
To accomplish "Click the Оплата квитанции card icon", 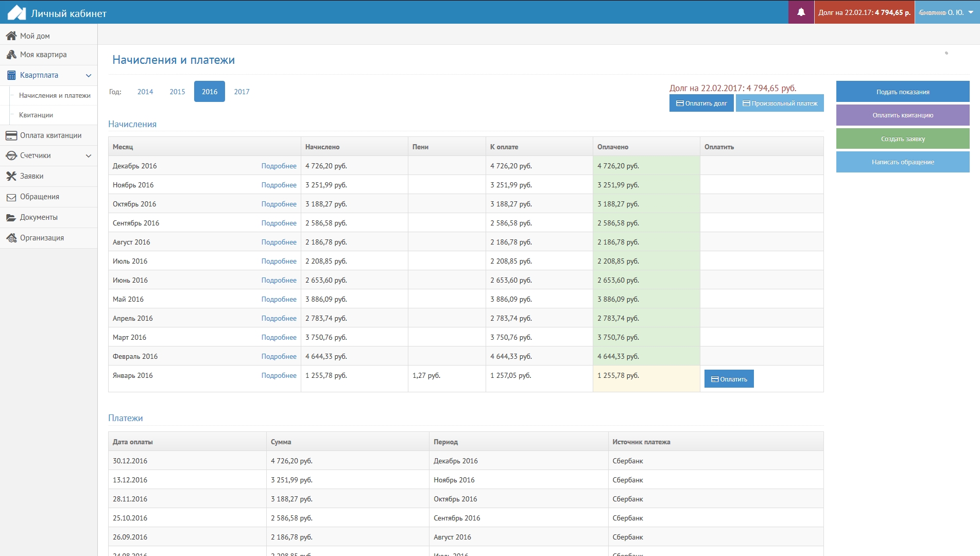I will pos(11,135).
